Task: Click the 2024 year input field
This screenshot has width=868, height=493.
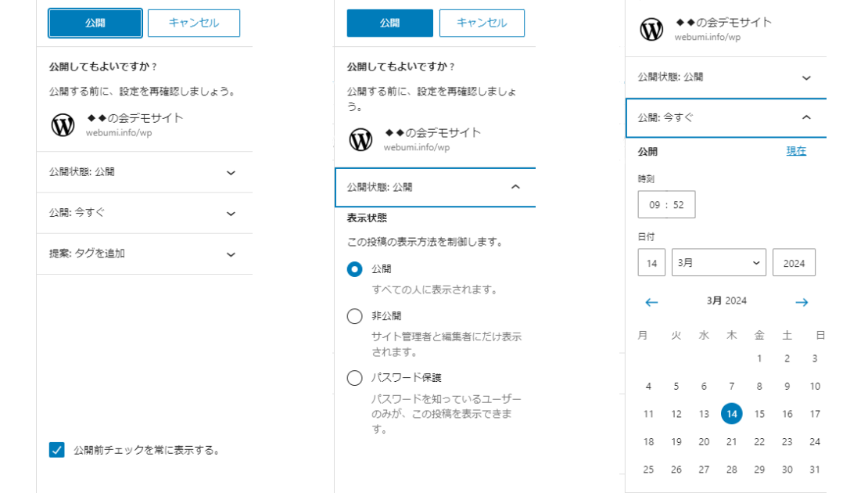Action: point(793,263)
